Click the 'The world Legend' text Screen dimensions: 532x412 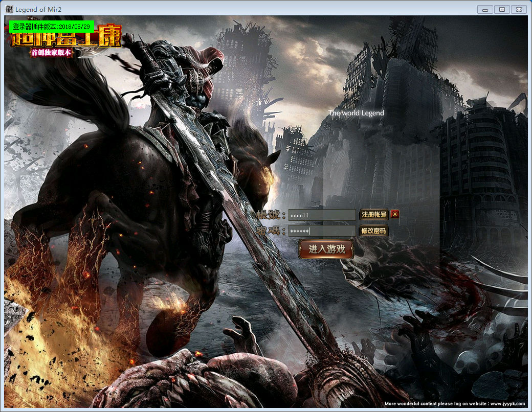[x=356, y=113]
